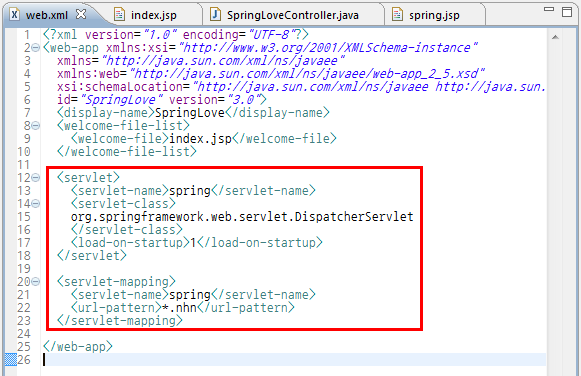Image resolution: width=581 pixels, height=376 pixels.
Task: Click the scrollbar up arrow in editor
Action: point(555,37)
